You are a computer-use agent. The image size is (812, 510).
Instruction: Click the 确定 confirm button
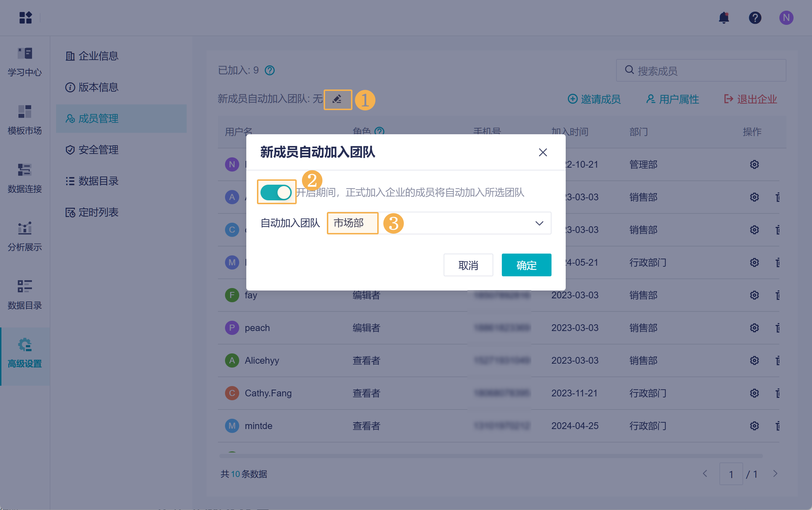point(526,265)
